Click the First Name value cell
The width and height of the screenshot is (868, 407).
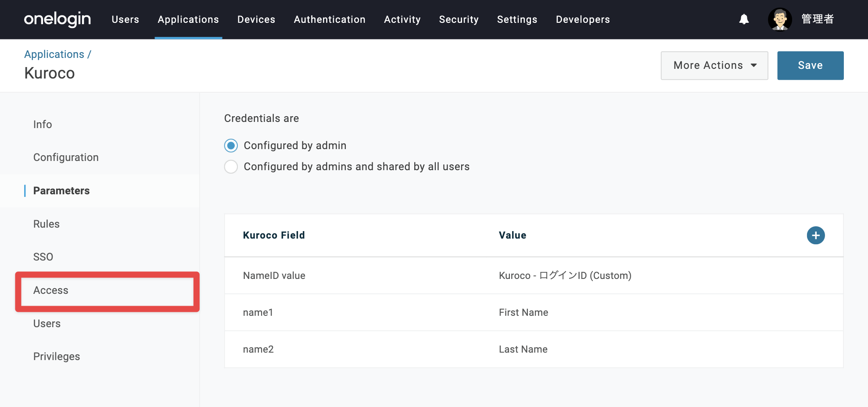coord(524,312)
